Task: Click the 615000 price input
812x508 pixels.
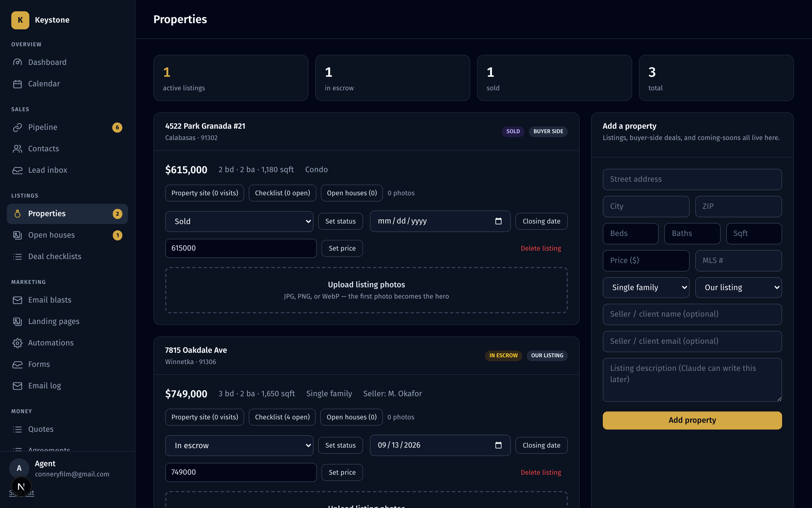Action: tap(240, 248)
